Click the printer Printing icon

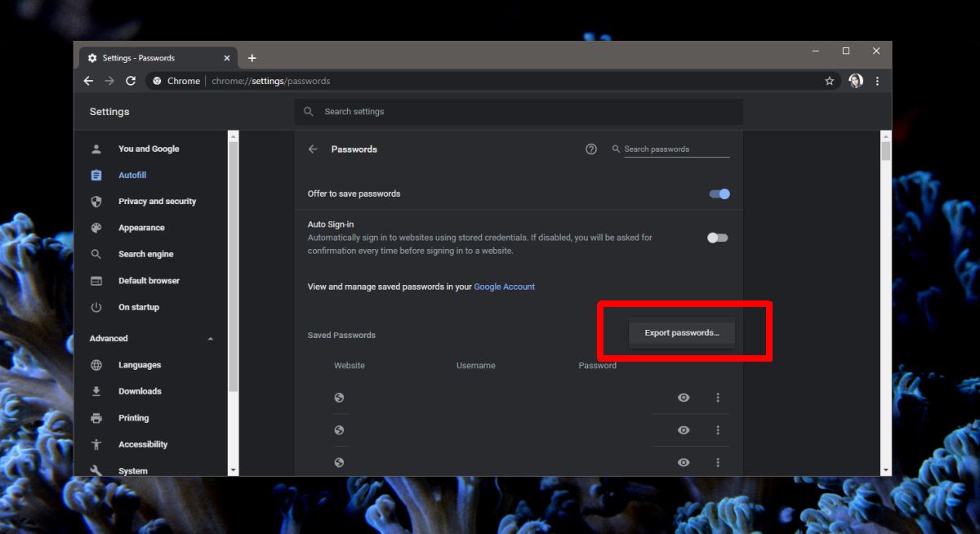(96, 418)
